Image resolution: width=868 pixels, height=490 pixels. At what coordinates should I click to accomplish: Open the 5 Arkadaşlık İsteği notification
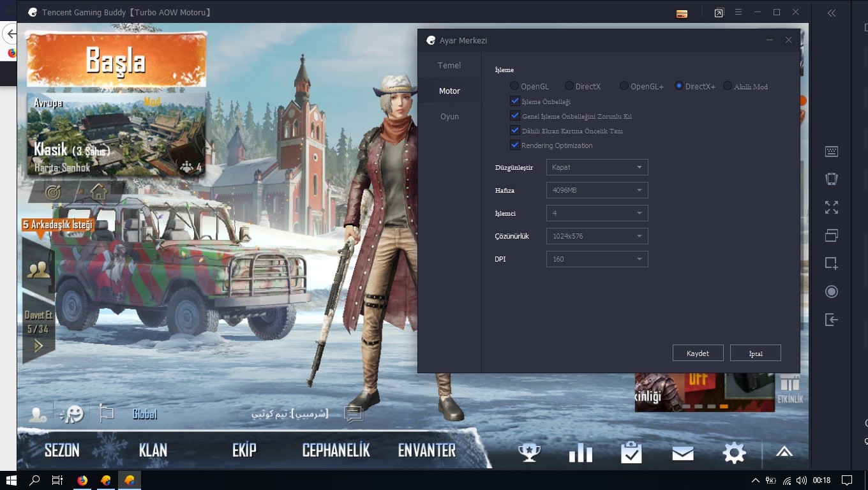[58, 225]
